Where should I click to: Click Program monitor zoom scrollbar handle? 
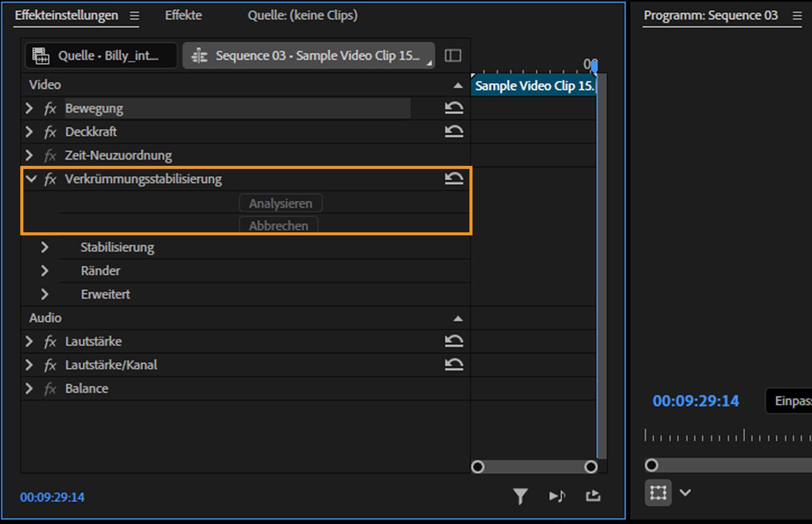pos(652,465)
